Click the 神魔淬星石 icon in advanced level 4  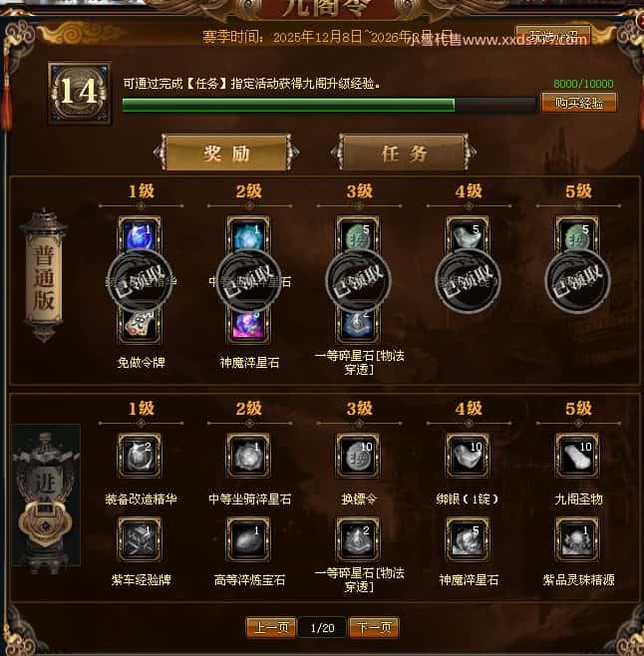(x=468, y=538)
